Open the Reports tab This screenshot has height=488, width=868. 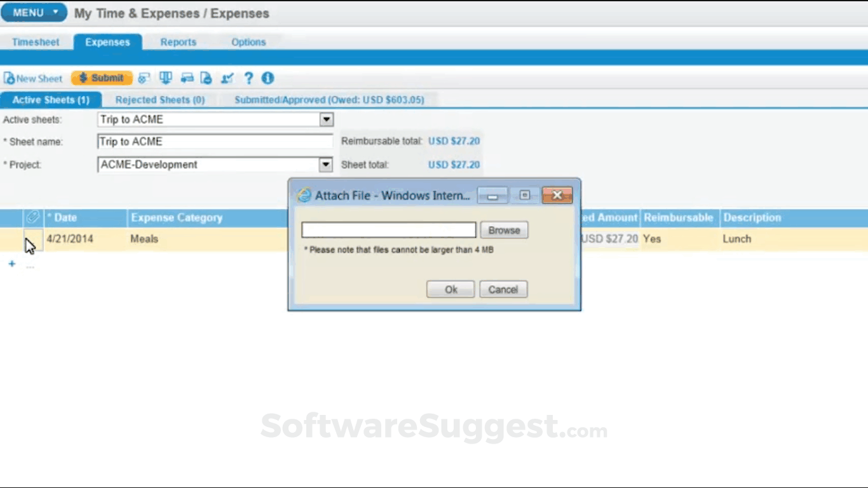click(x=178, y=42)
